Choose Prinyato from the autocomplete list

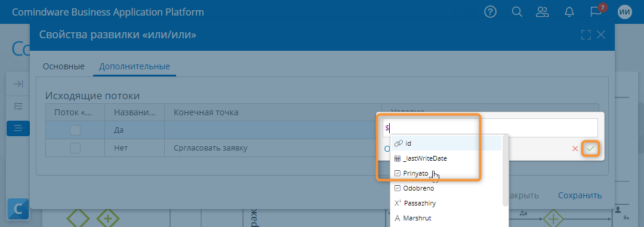tap(446, 173)
